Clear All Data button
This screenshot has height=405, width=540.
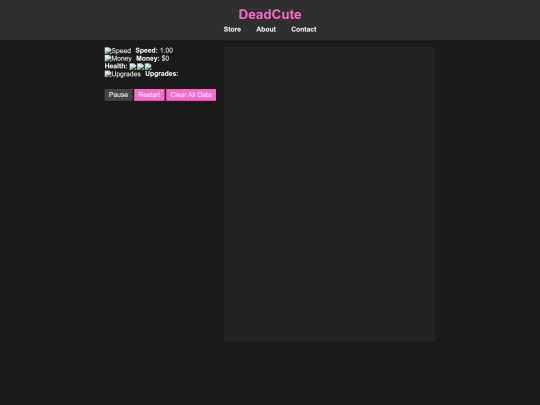point(191,95)
